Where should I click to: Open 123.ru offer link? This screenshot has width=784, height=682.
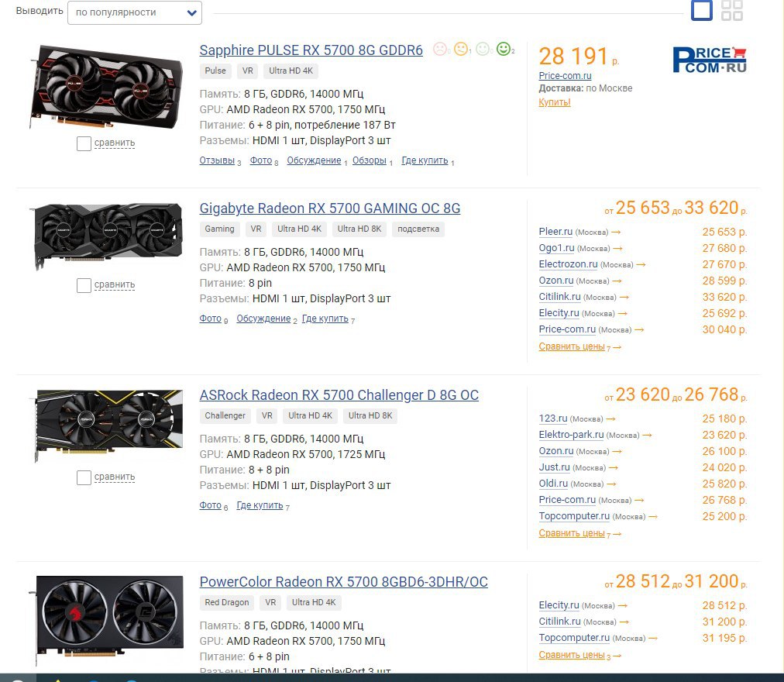coord(553,418)
